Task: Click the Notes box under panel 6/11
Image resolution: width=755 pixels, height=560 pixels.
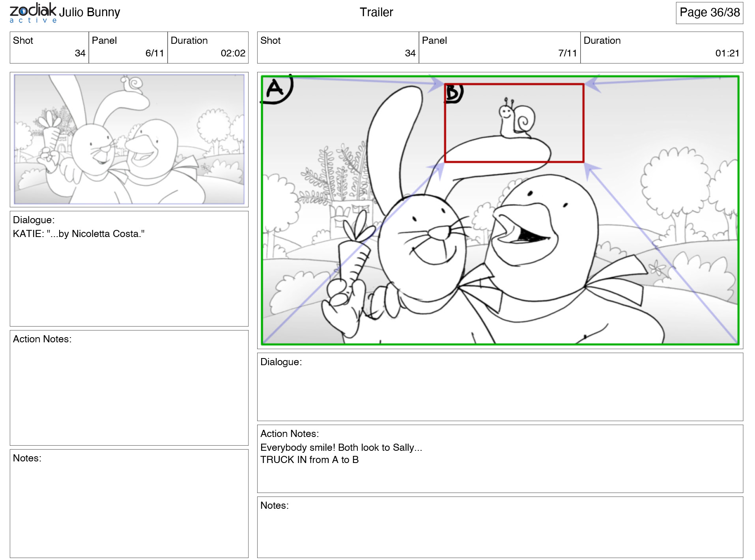Action: coord(129,503)
